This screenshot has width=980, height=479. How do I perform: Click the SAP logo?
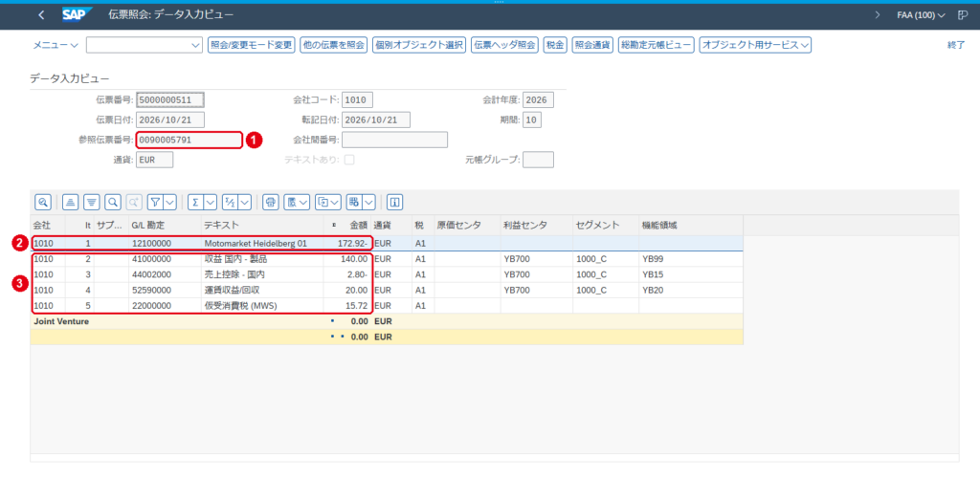click(x=77, y=14)
